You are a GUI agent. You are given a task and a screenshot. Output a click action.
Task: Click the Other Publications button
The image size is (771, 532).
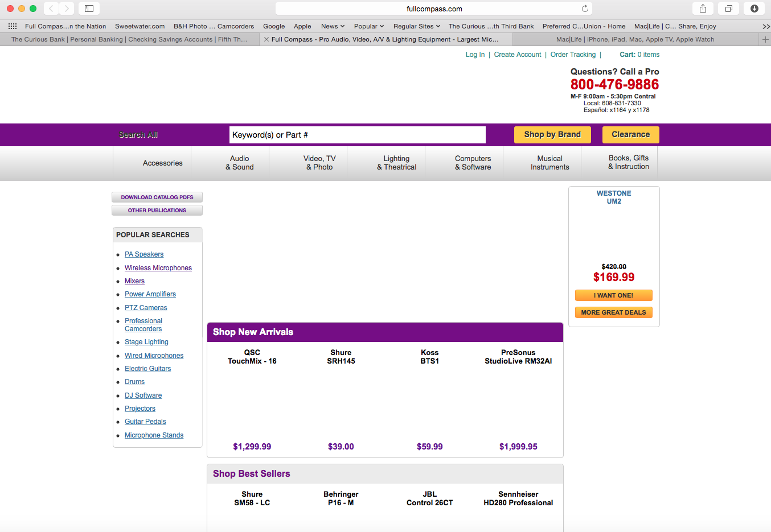157,211
